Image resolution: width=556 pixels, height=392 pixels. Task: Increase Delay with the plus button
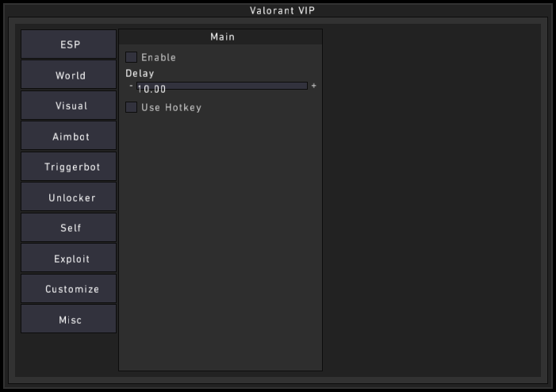[314, 86]
